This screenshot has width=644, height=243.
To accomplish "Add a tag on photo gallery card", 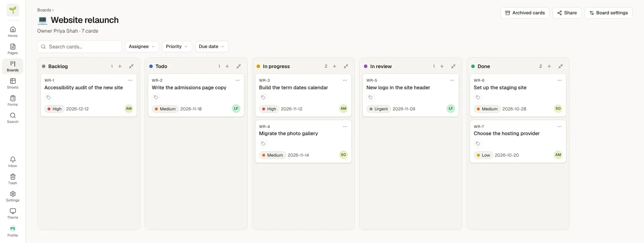I will click(x=263, y=144).
